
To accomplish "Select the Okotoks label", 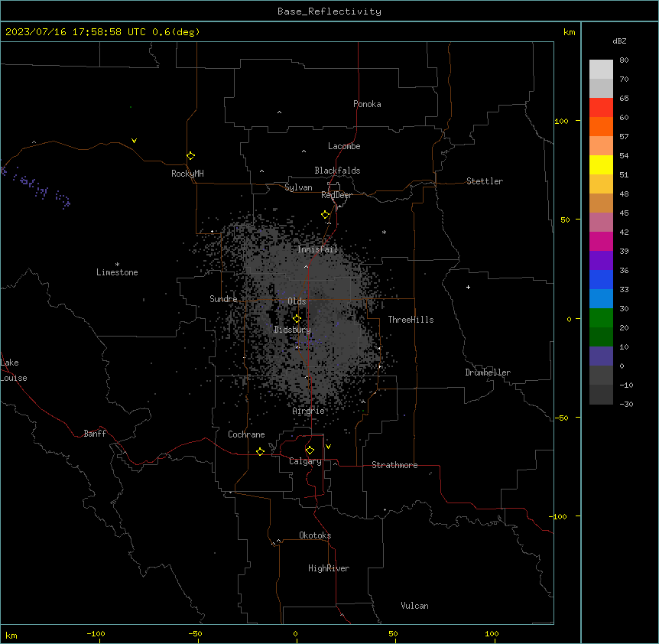I will pyautogui.click(x=315, y=535).
